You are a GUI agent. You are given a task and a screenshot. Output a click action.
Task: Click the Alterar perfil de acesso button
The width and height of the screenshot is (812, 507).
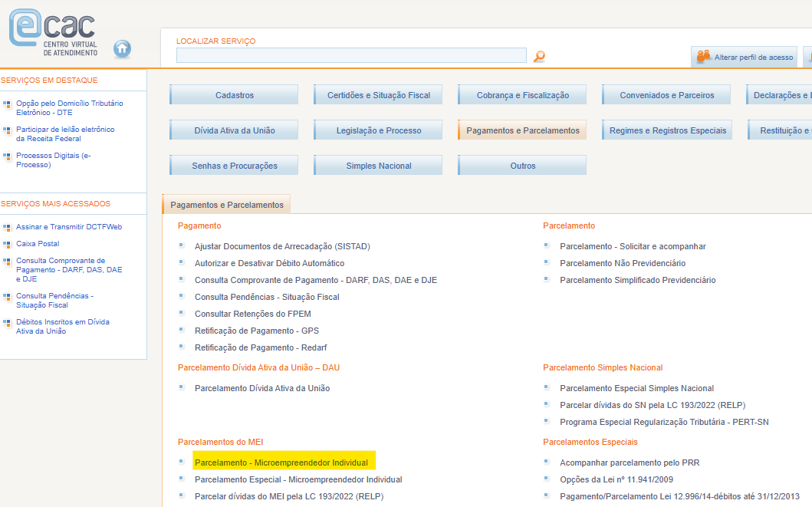pos(745,57)
